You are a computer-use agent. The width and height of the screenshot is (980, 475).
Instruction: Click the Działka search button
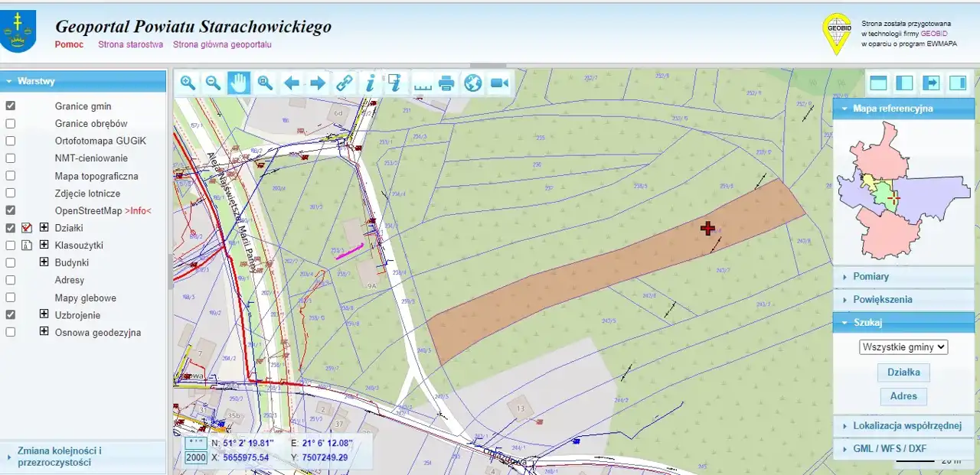(x=903, y=373)
